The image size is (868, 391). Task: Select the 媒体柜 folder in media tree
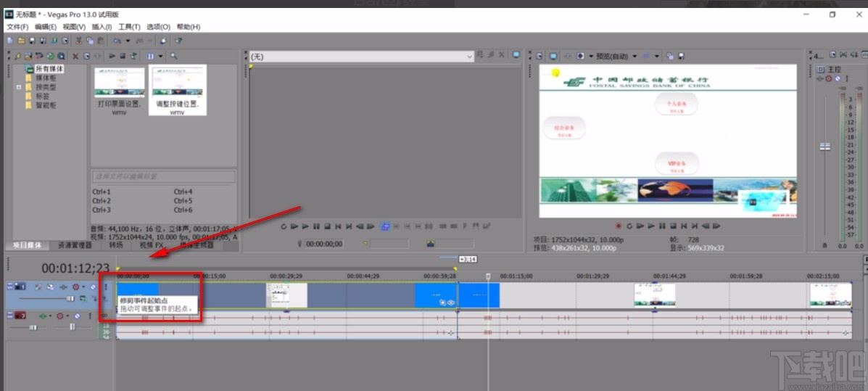point(46,78)
